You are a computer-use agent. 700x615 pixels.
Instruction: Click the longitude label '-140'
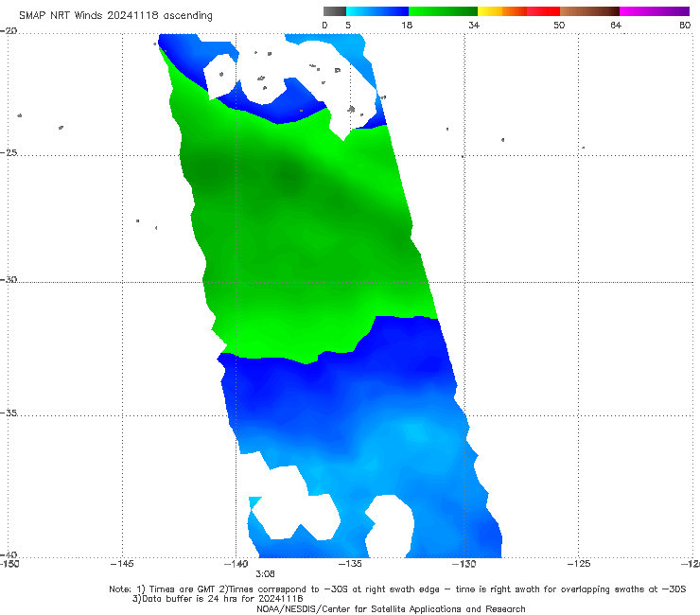pos(236,564)
